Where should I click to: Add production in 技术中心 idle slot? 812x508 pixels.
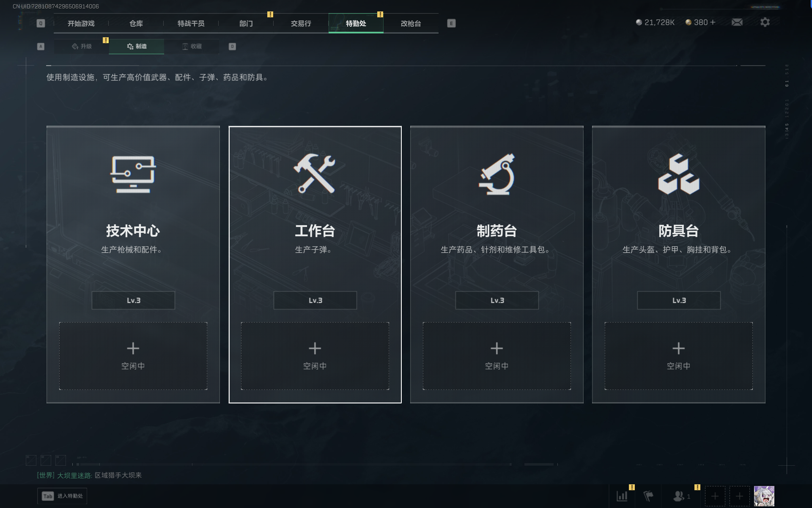pyautogui.click(x=133, y=356)
